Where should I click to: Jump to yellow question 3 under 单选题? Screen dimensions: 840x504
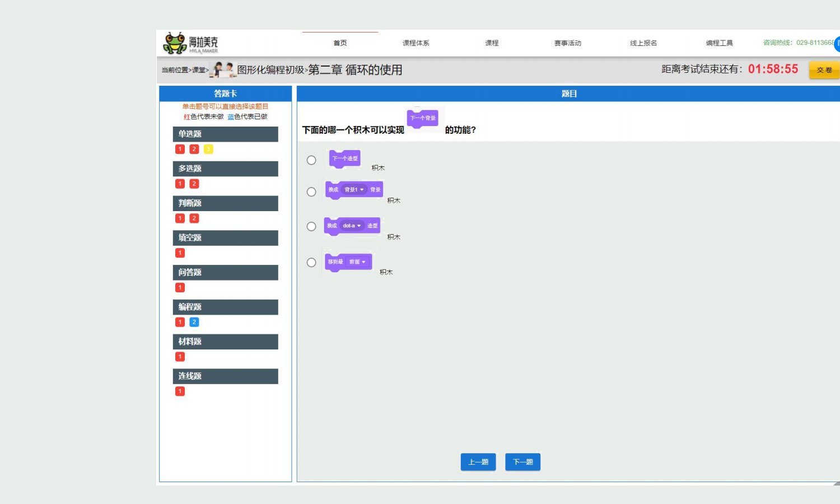pyautogui.click(x=208, y=149)
